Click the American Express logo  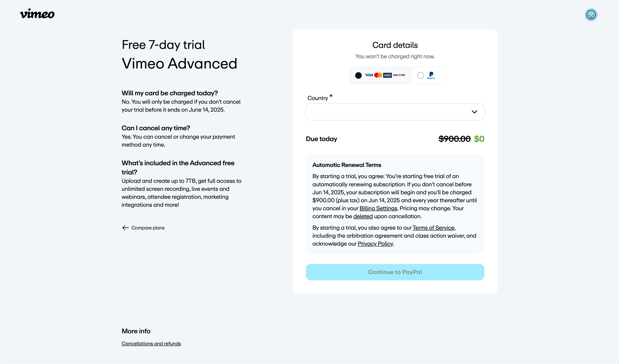387,75
